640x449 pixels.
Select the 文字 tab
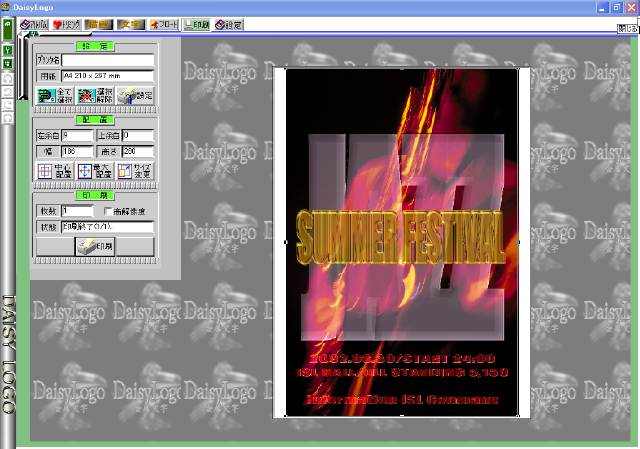click(x=130, y=25)
